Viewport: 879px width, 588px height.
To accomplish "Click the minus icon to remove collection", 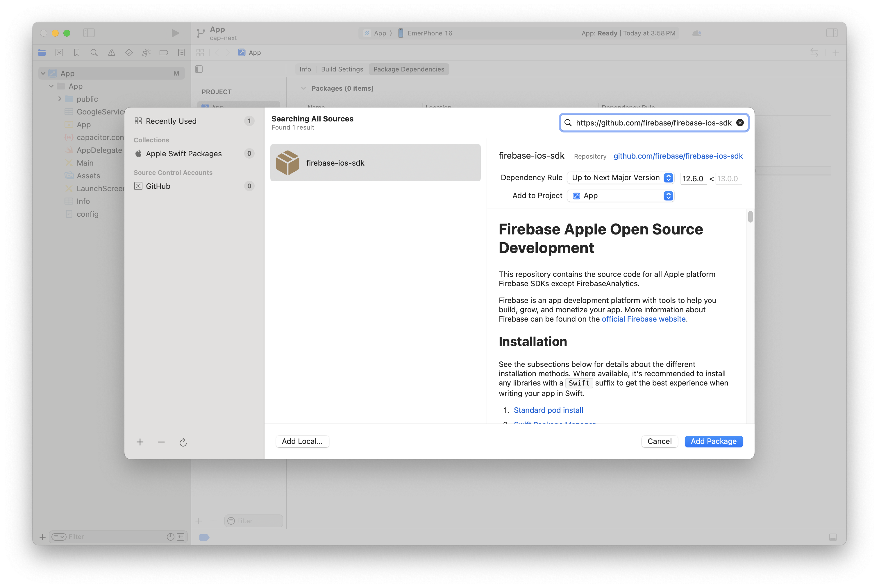I will (x=161, y=442).
